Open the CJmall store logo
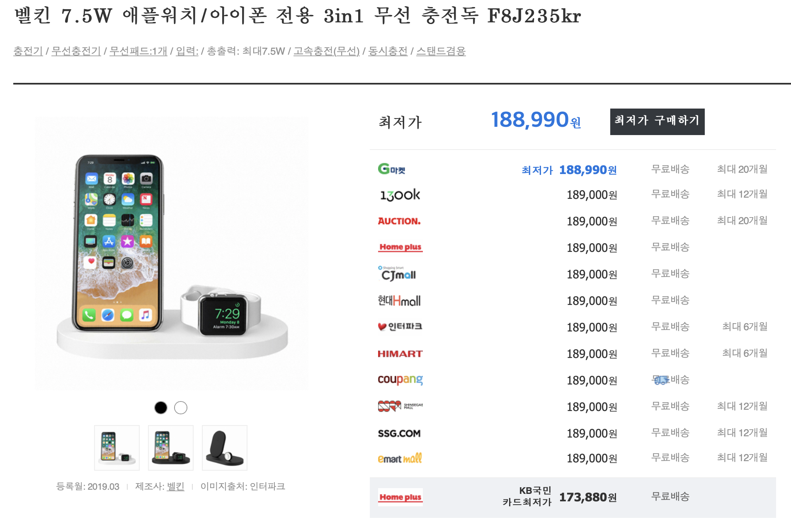The image size is (791, 532). coord(397,274)
